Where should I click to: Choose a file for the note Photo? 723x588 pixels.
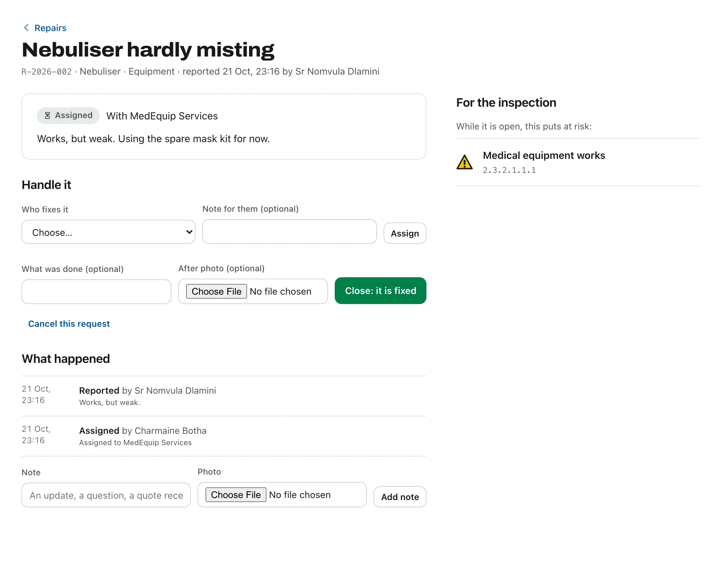(236, 495)
